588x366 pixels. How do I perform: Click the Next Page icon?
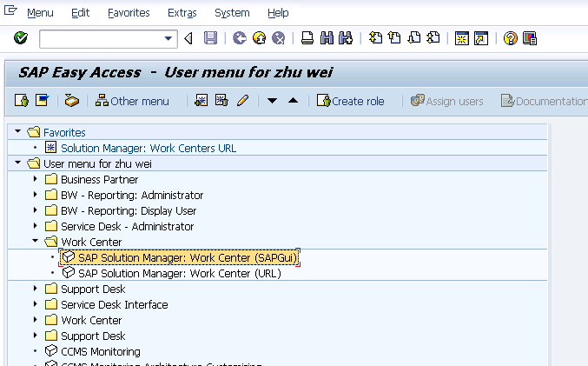pos(414,38)
